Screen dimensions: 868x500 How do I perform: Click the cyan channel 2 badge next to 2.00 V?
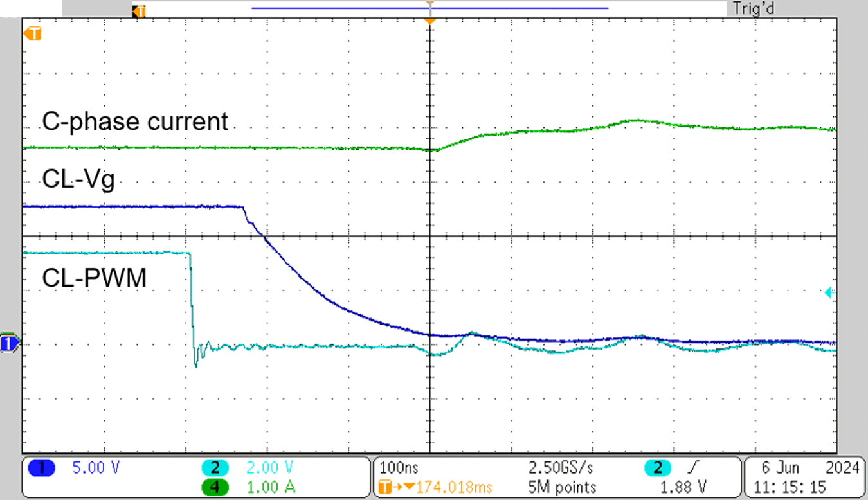215,469
